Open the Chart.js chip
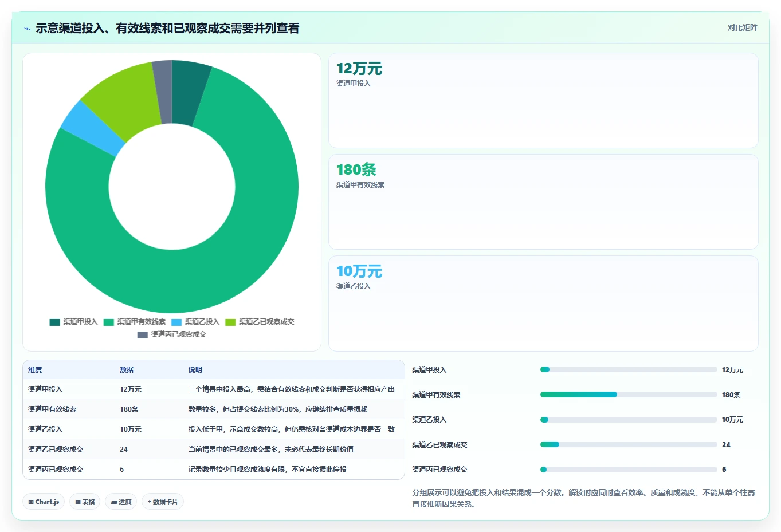 [x=44, y=502]
